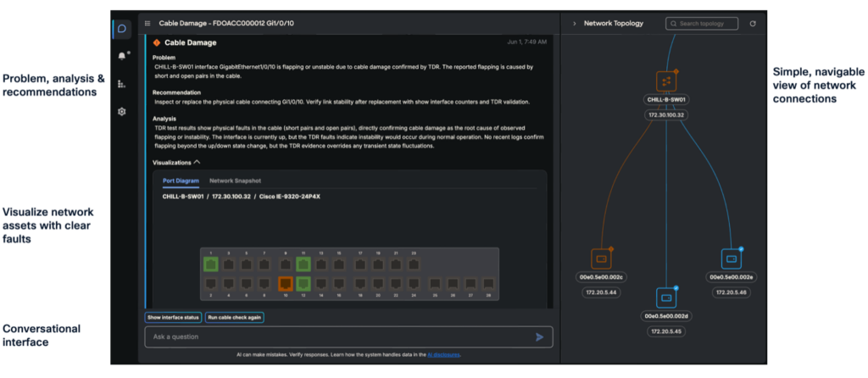
Task: Select the CHILL-B-SW01 switch node icon
Action: coord(666,81)
